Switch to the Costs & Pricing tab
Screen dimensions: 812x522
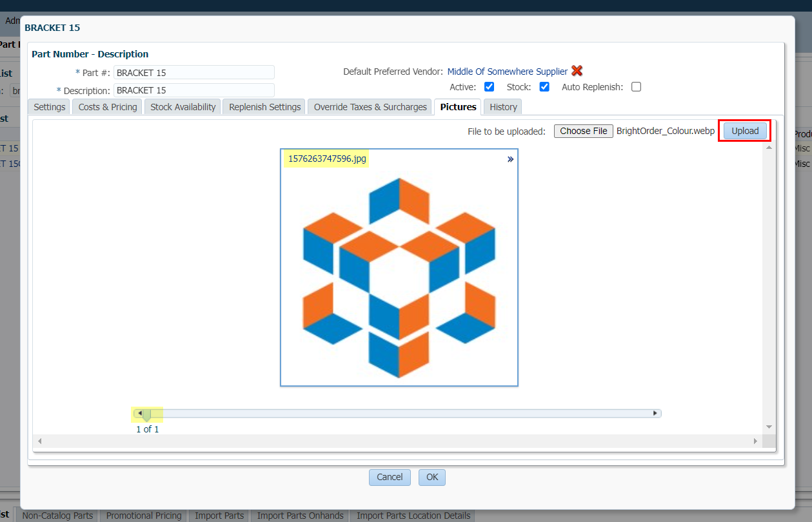pos(108,107)
